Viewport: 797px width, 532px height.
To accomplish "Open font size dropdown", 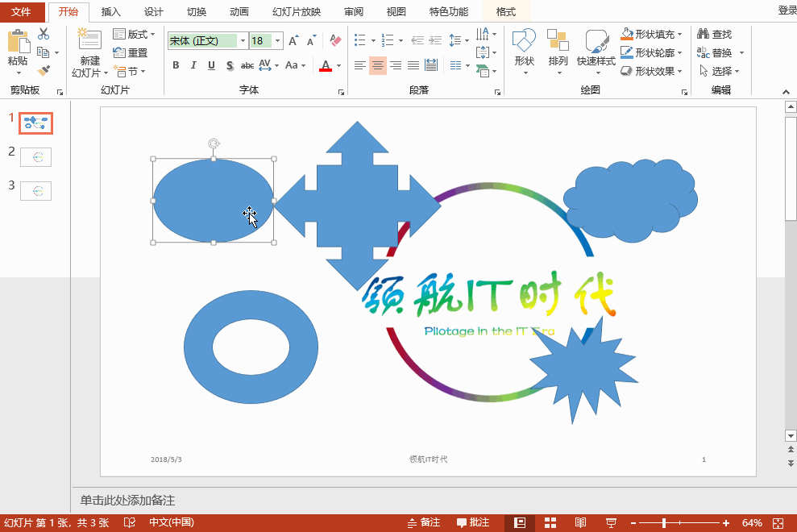I will 277,40.
